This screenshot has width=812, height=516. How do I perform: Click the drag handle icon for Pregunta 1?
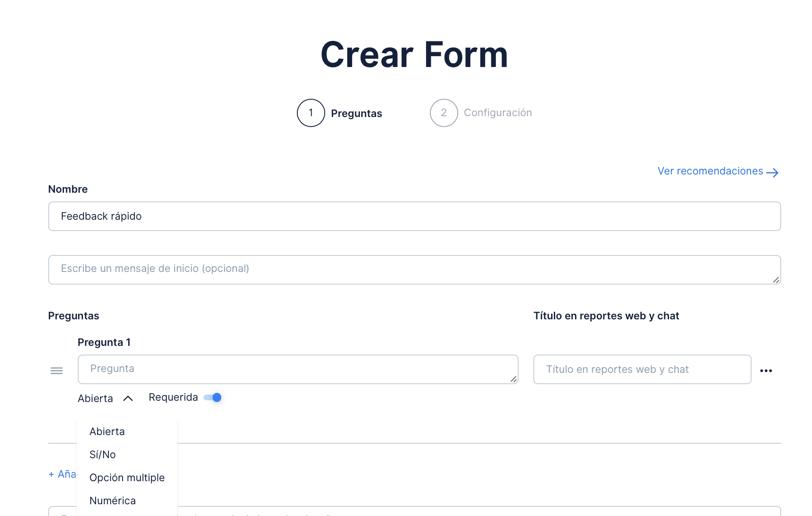[57, 371]
